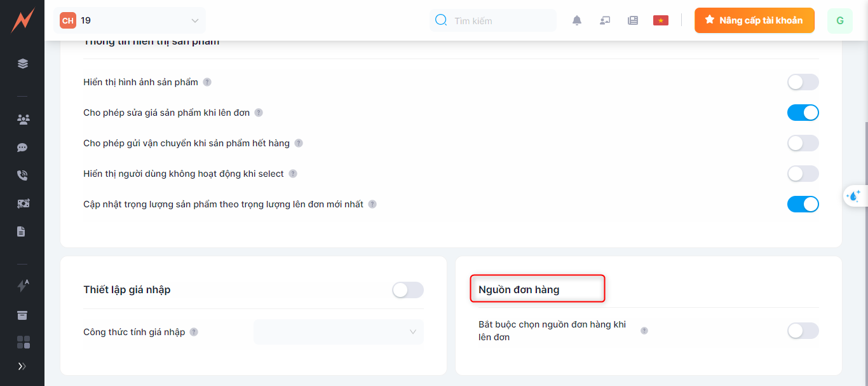Open the archive box icon in sidebar

click(x=22, y=315)
